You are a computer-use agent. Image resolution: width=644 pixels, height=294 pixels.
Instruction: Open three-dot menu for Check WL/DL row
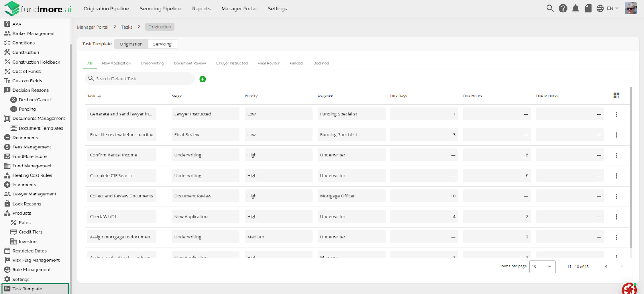tap(616, 217)
